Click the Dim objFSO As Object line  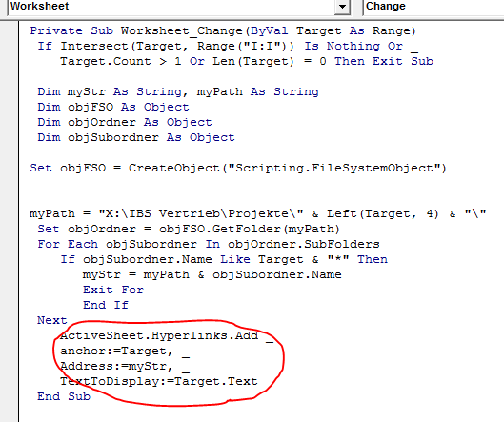(x=113, y=107)
